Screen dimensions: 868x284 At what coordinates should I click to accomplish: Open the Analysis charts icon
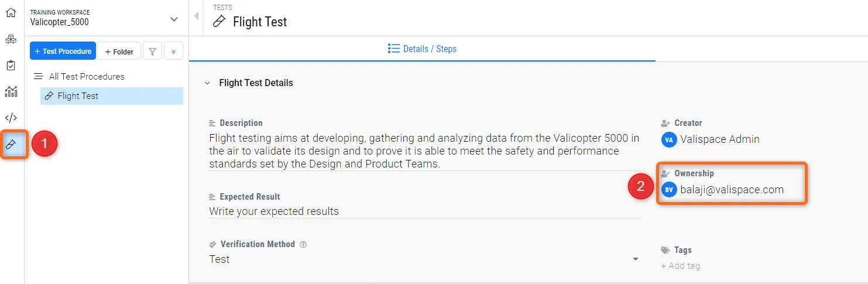tap(11, 91)
